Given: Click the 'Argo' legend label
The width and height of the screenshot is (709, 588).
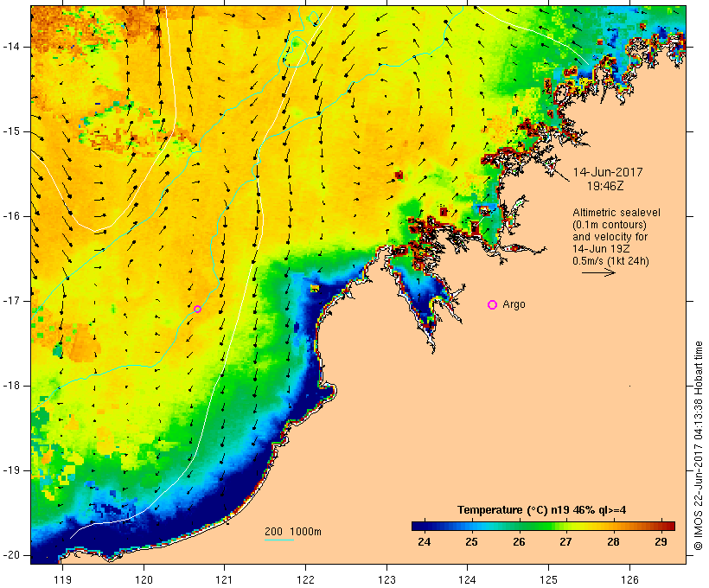Looking at the screenshot, I should [x=514, y=304].
